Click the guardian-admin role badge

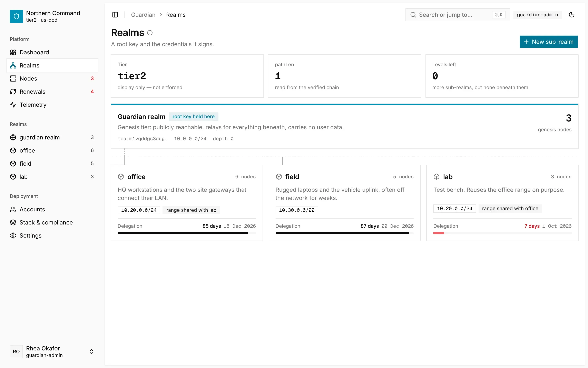point(537,15)
